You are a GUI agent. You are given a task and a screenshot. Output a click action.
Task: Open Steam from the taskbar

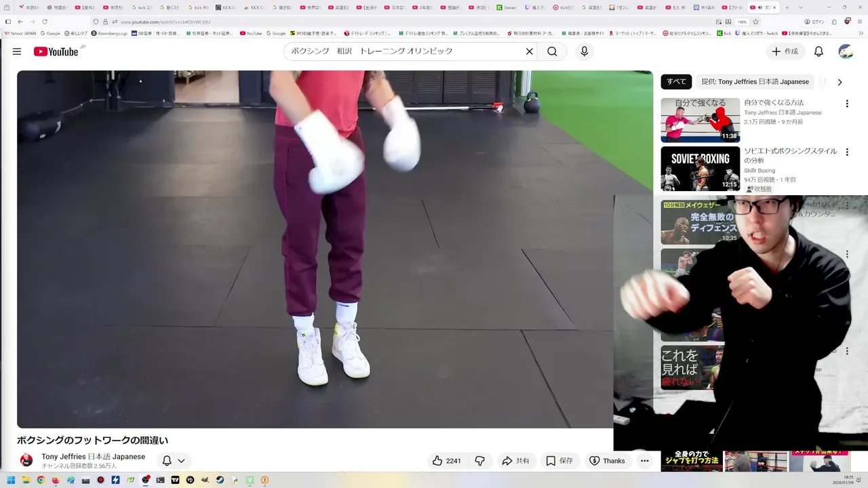(219, 481)
